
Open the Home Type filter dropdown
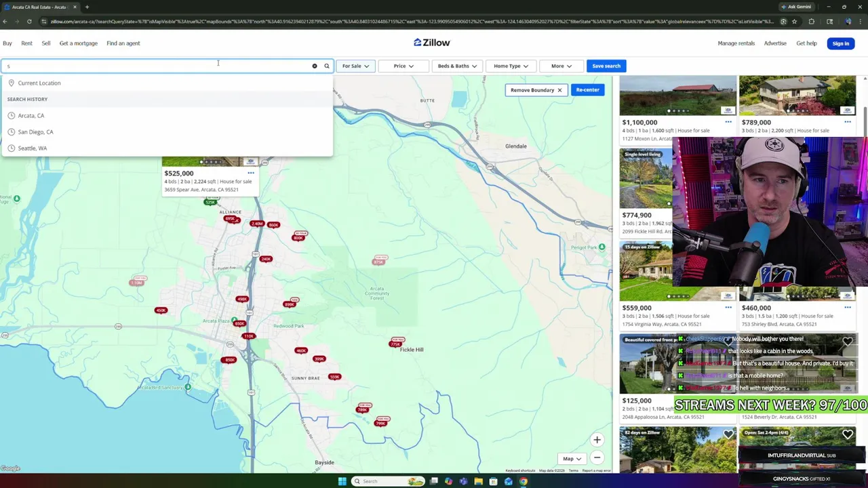511,66
